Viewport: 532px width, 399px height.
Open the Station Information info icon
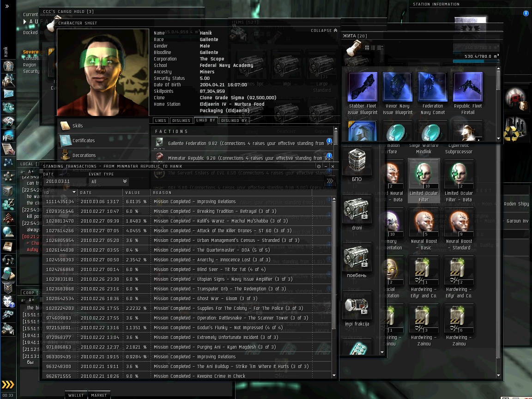pyautogui.click(x=526, y=13)
